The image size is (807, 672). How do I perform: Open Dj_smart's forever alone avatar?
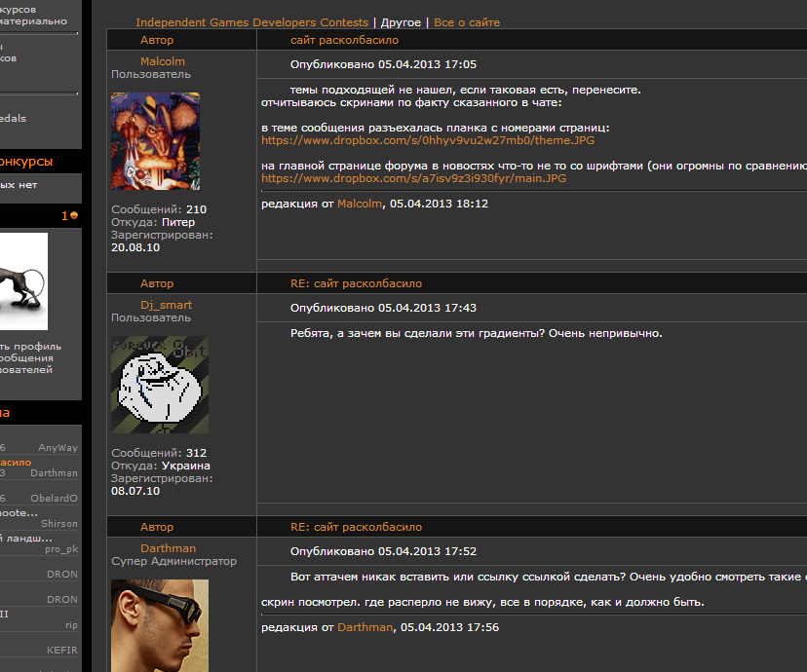[160, 385]
